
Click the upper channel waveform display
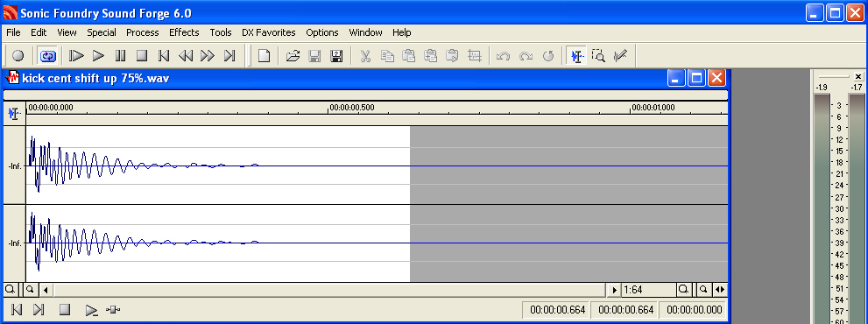click(377, 166)
